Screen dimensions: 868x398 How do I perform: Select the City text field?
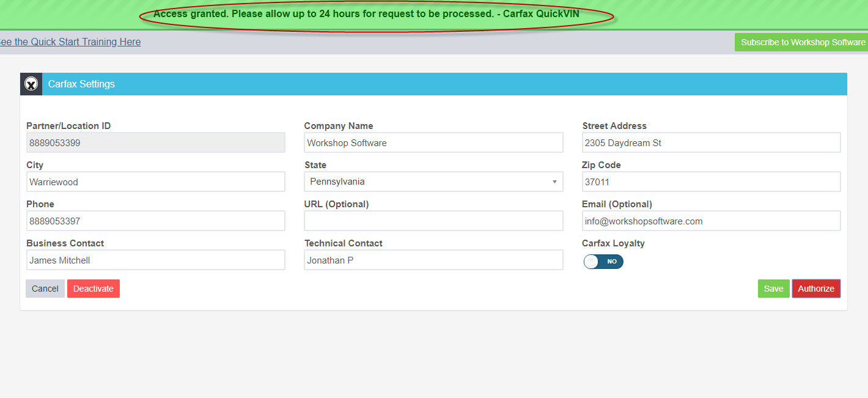click(155, 182)
